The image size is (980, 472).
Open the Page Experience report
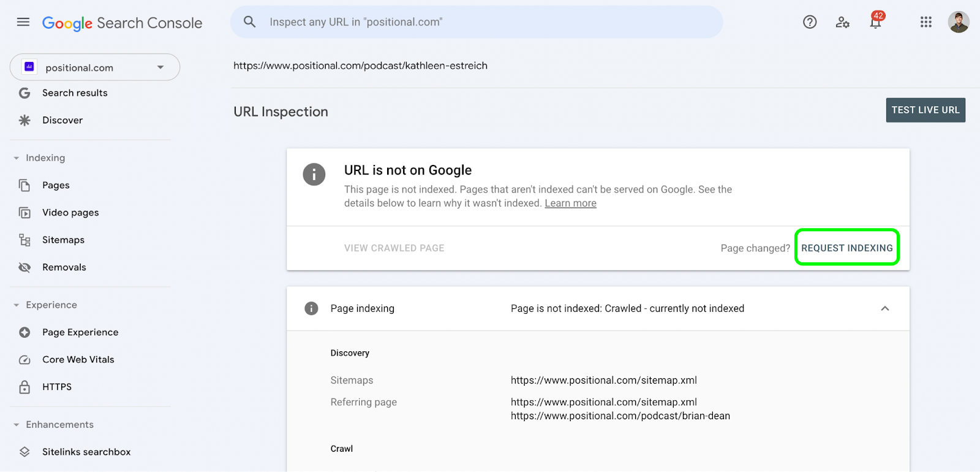click(80, 332)
